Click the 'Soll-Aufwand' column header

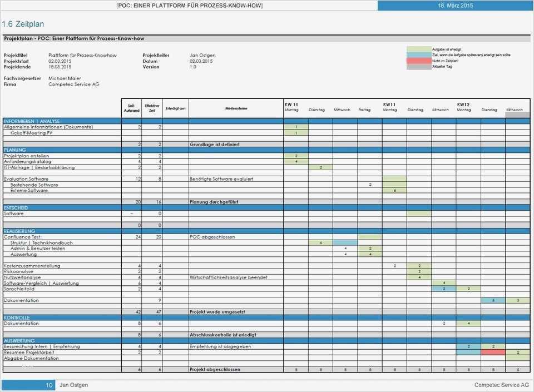pos(131,108)
